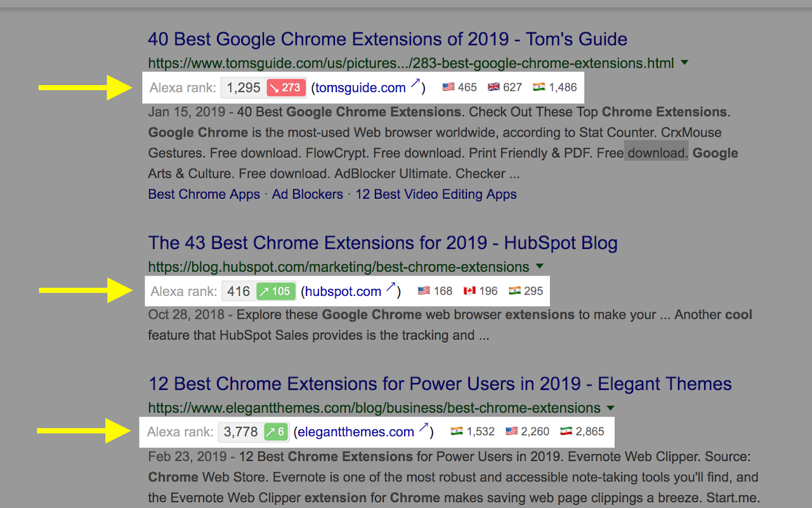Click the UK flag with rank 627
Image resolution: width=812 pixels, height=508 pixels.
click(494, 87)
